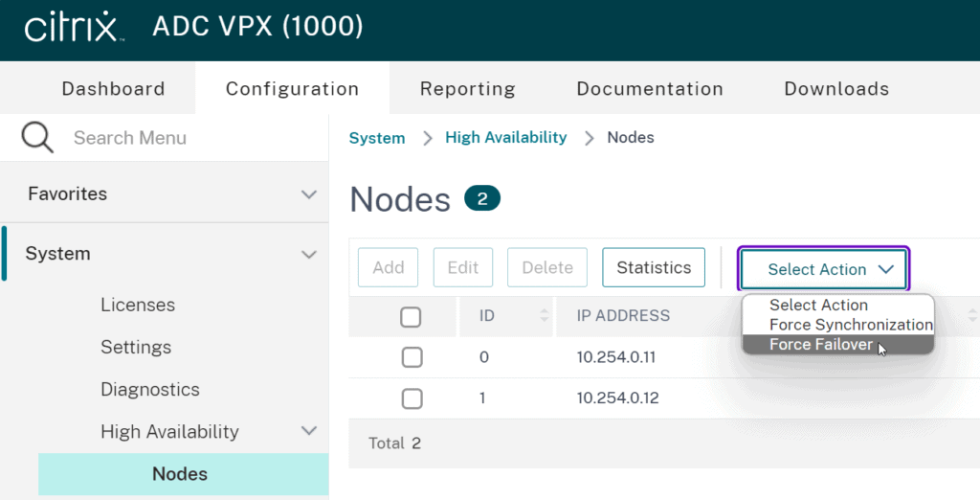Switch to the Dashboard tab
This screenshot has height=500, width=980.
tap(113, 89)
